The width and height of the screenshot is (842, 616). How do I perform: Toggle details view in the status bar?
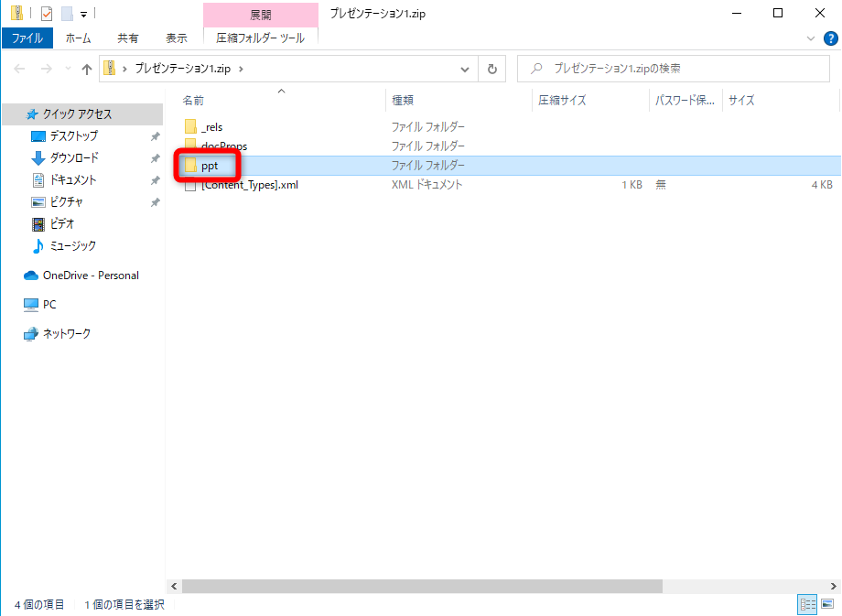pos(806,604)
